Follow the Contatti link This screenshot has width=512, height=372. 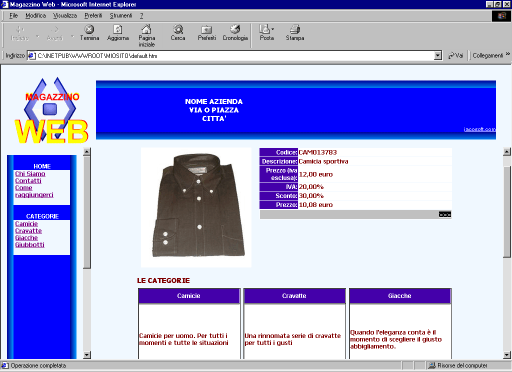click(28, 181)
